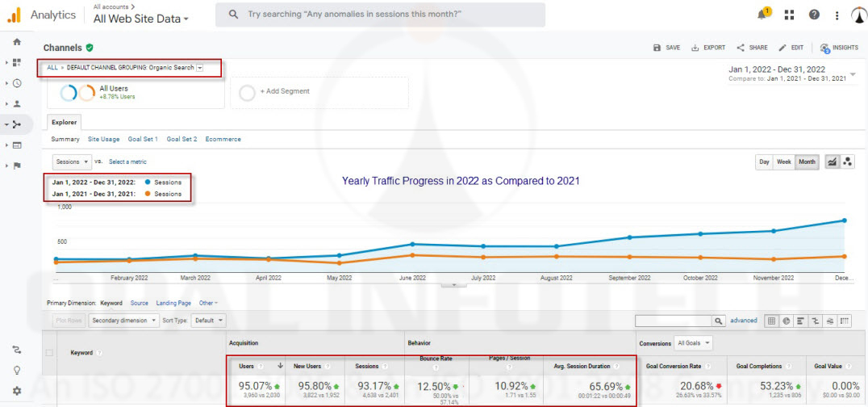
Task: Open Organic Search channel grouping dropdown
Action: point(200,68)
